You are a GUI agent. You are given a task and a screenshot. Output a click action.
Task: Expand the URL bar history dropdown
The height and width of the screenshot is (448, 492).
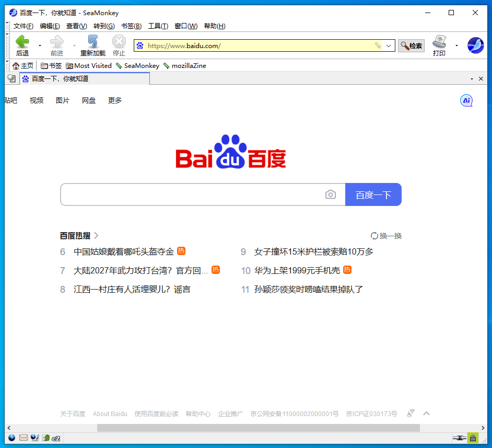389,46
